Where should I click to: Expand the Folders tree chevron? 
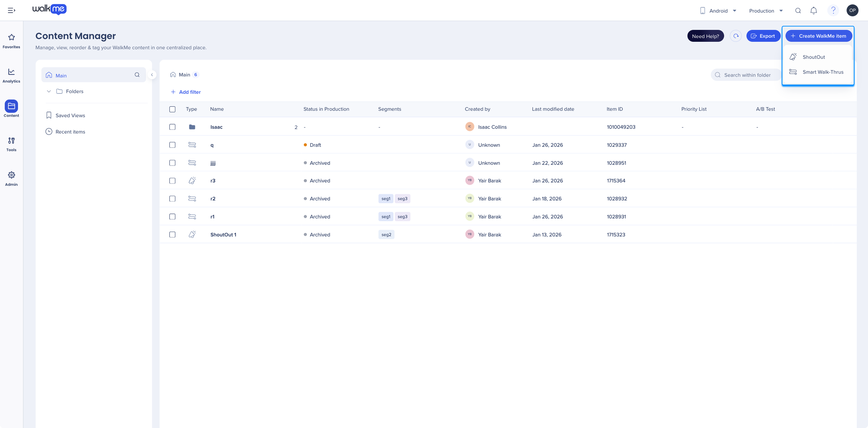(49, 91)
